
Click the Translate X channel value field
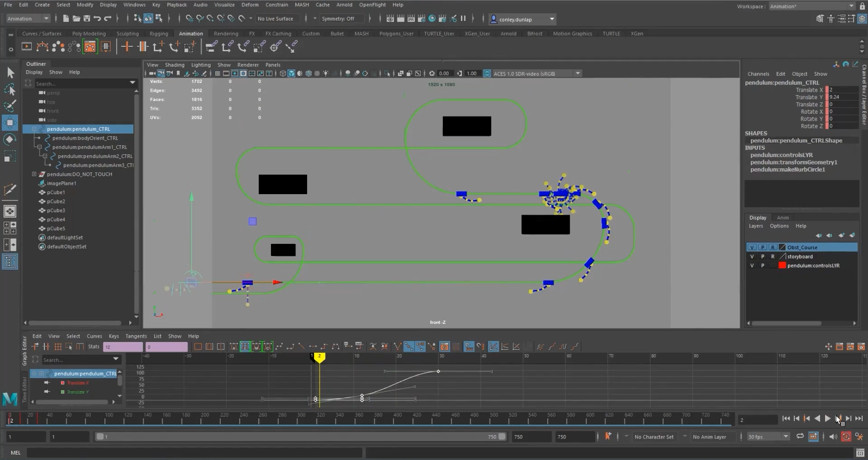pos(843,90)
